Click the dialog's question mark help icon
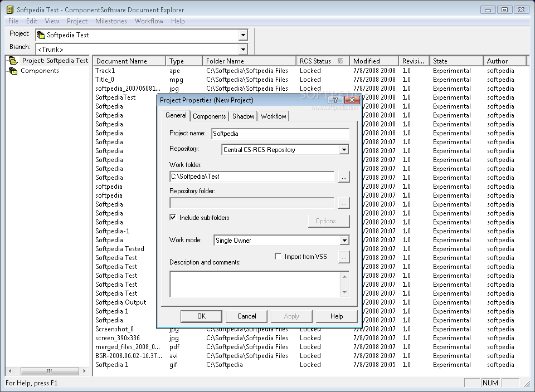 pos(335,100)
